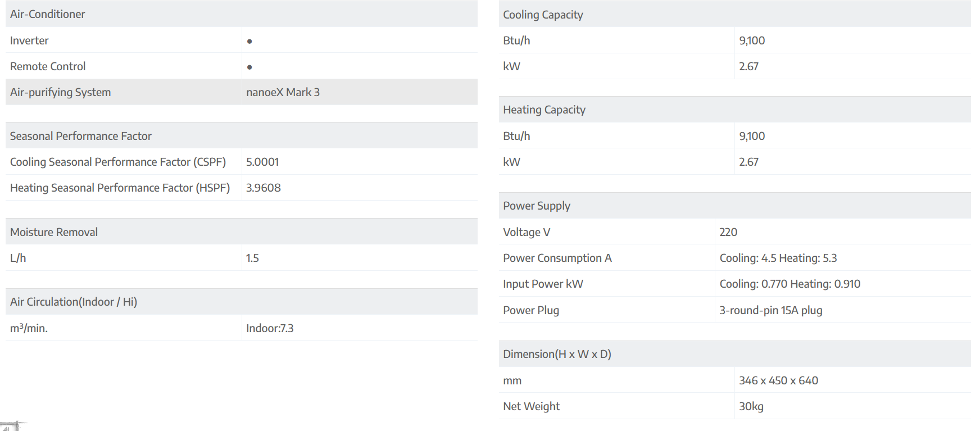Select the Moisture Removal section header
980x431 pixels.
click(x=54, y=232)
